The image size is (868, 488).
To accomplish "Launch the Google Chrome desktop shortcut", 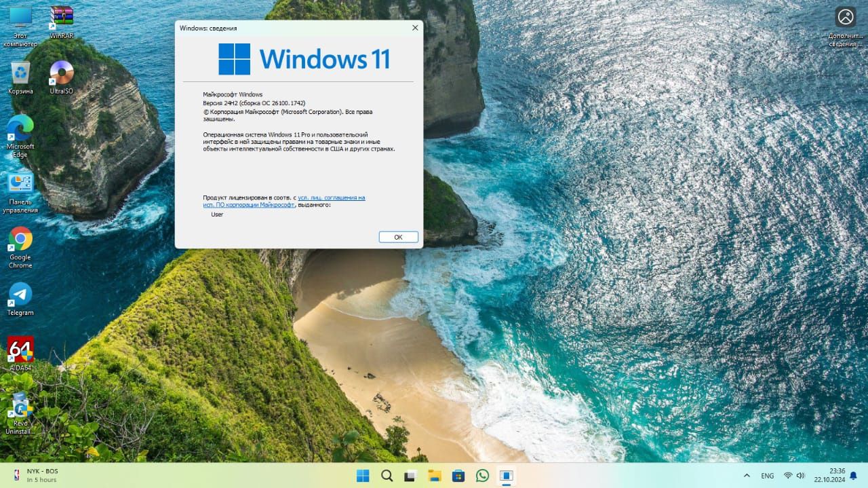I will (20, 248).
